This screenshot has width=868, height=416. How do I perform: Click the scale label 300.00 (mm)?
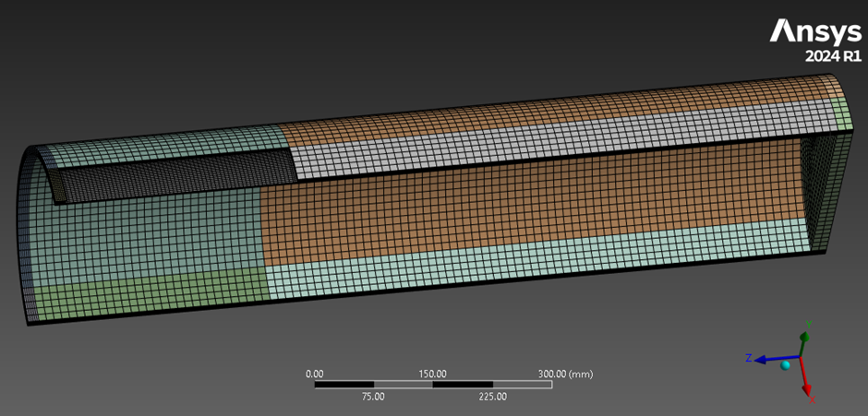tap(565, 374)
